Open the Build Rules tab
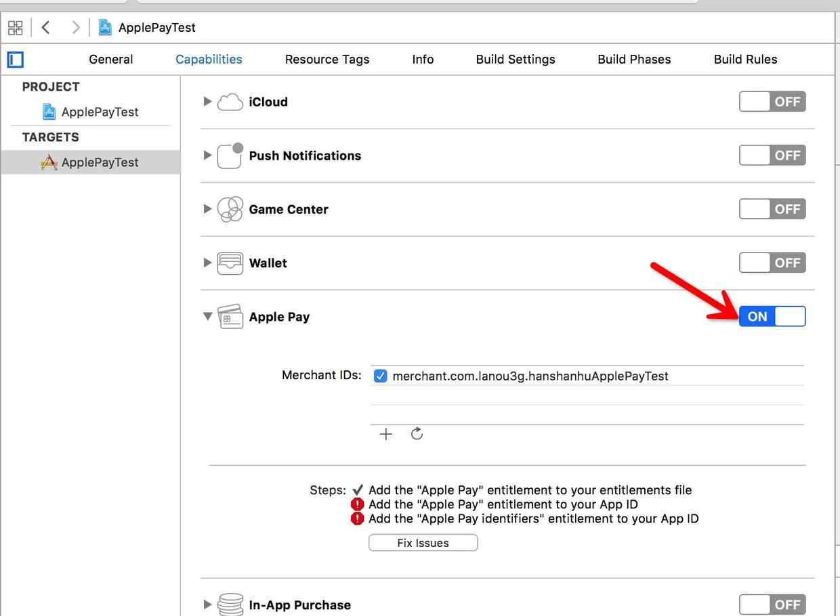The height and width of the screenshot is (616, 840). click(x=745, y=60)
